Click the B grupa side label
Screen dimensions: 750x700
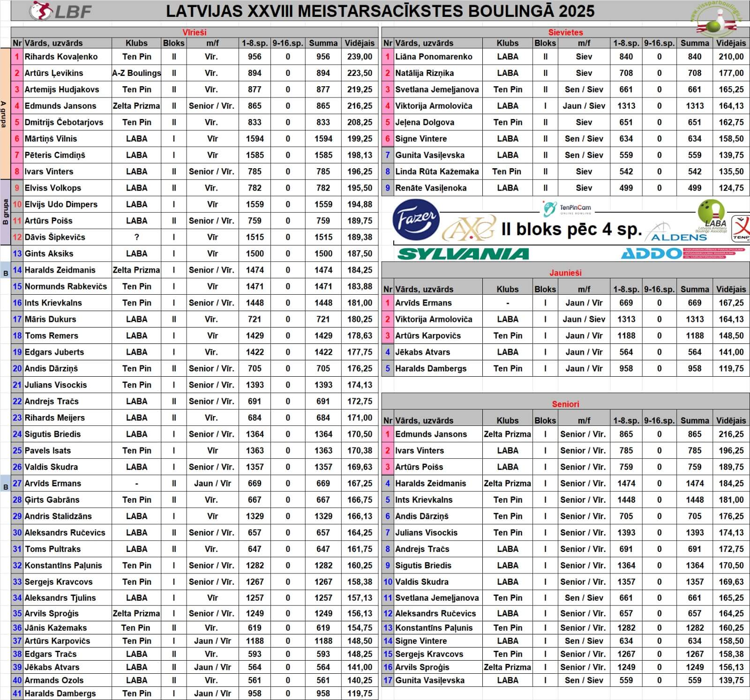coord(5,212)
